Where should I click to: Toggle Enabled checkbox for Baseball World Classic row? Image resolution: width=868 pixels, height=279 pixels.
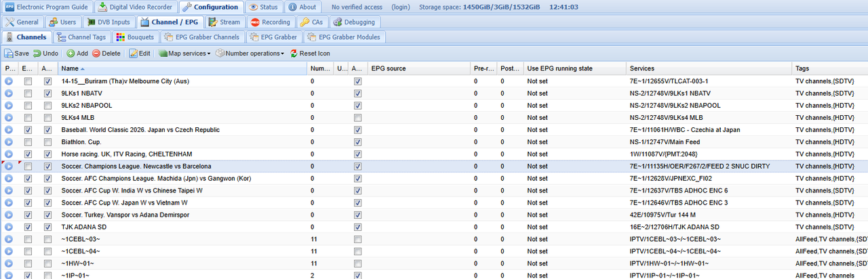tap(28, 130)
